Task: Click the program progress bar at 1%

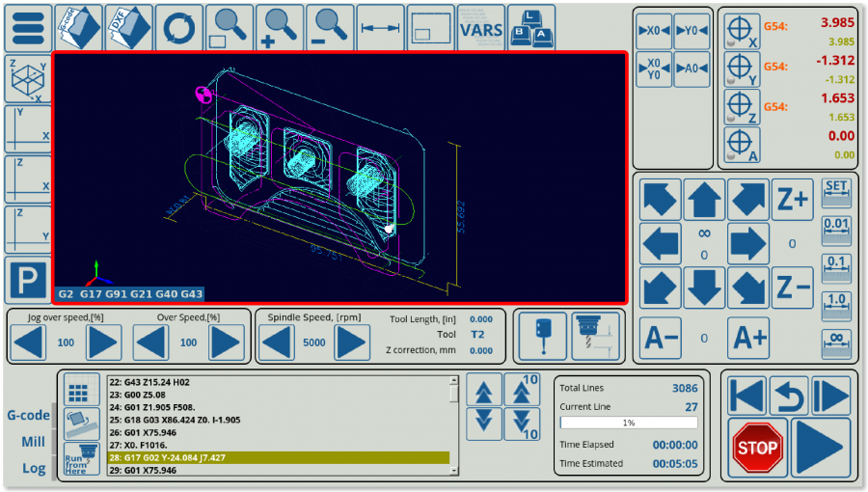Action: (629, 423)
